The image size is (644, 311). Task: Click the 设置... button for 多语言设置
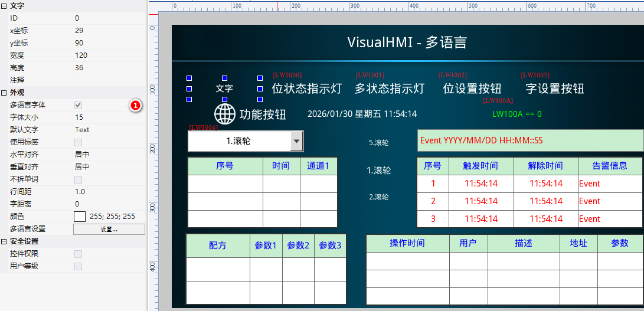click(x=109, y=229)
